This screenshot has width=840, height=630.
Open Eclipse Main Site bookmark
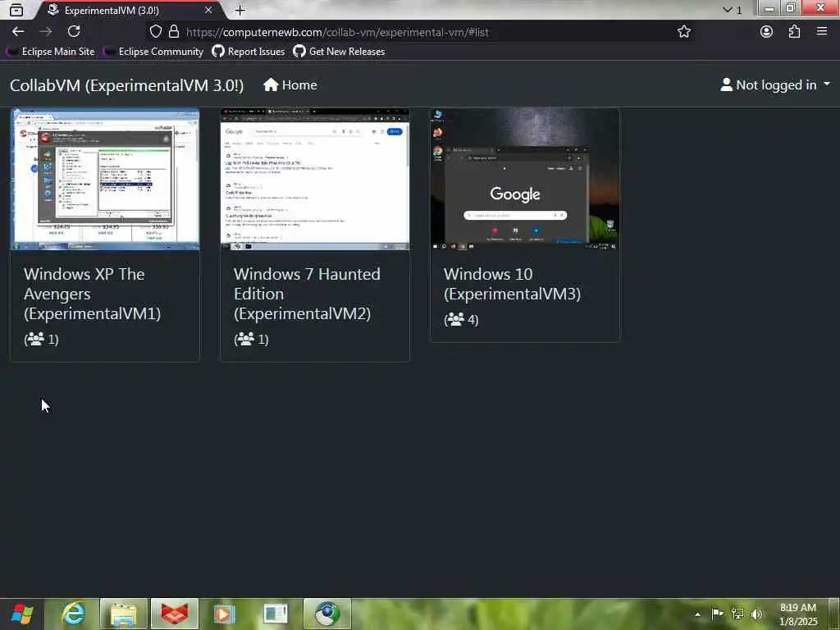[x=52, y=52]
